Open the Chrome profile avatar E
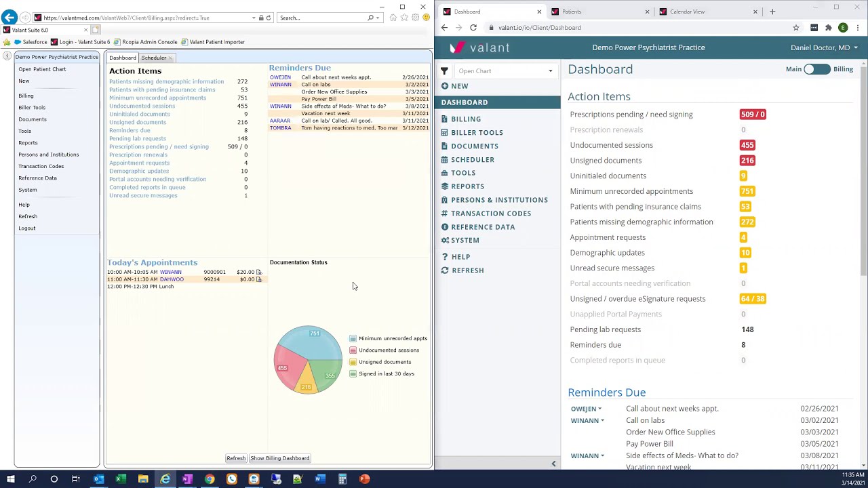 [x=843, y=28]
